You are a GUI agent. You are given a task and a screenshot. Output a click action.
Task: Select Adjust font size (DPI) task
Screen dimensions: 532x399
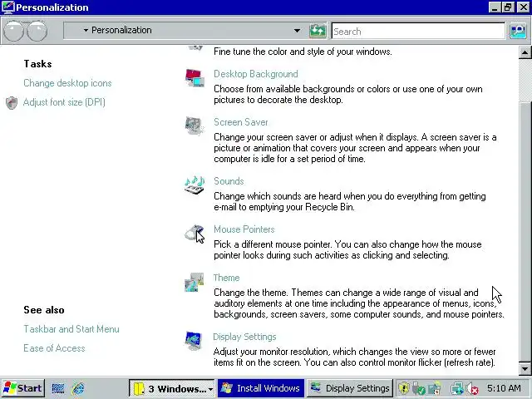pos(64,102)
